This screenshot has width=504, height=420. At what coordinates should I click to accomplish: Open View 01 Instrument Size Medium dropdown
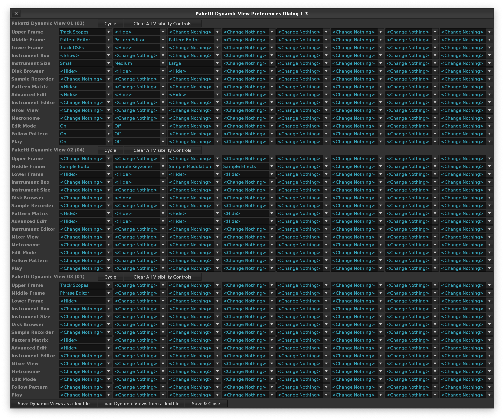coord(139,63)
